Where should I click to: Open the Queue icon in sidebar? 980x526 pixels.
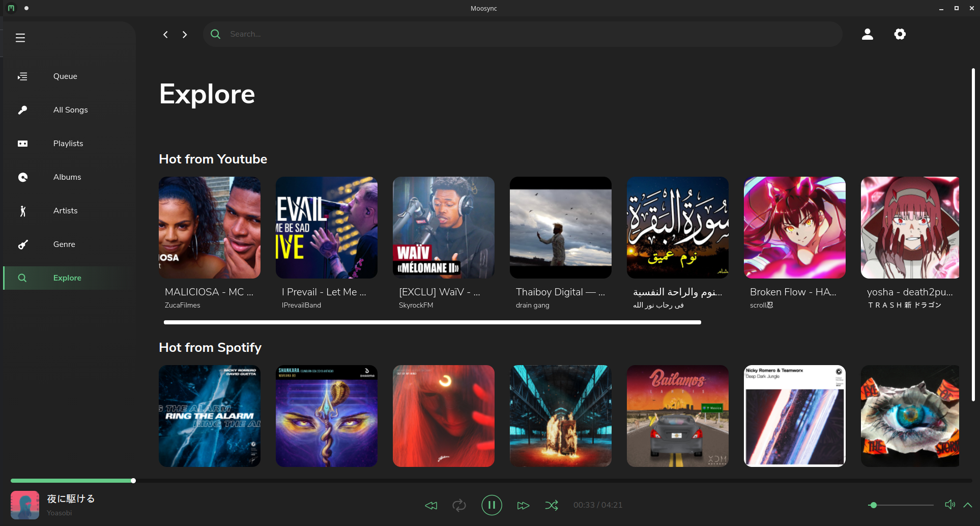[x=22, y=76]
